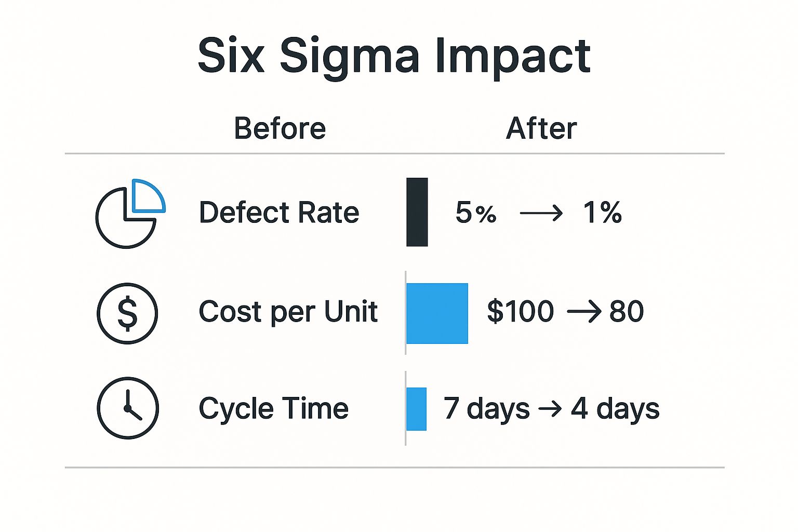Click the Six Sigma Impact title

pos(394,56)
